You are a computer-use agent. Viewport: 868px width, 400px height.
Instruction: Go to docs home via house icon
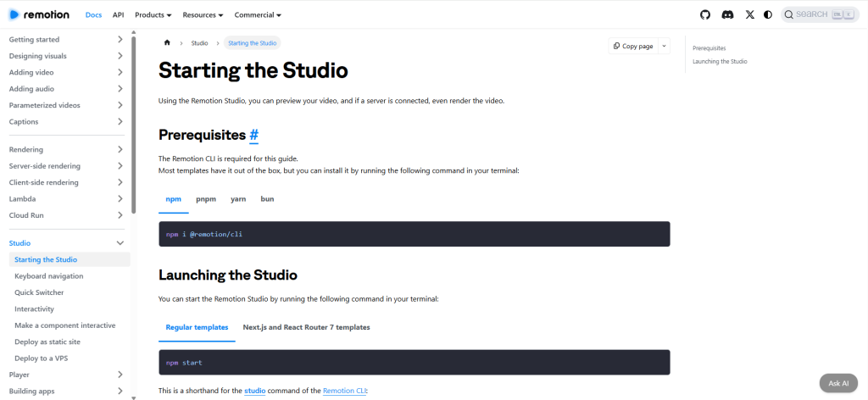[167, 43]
